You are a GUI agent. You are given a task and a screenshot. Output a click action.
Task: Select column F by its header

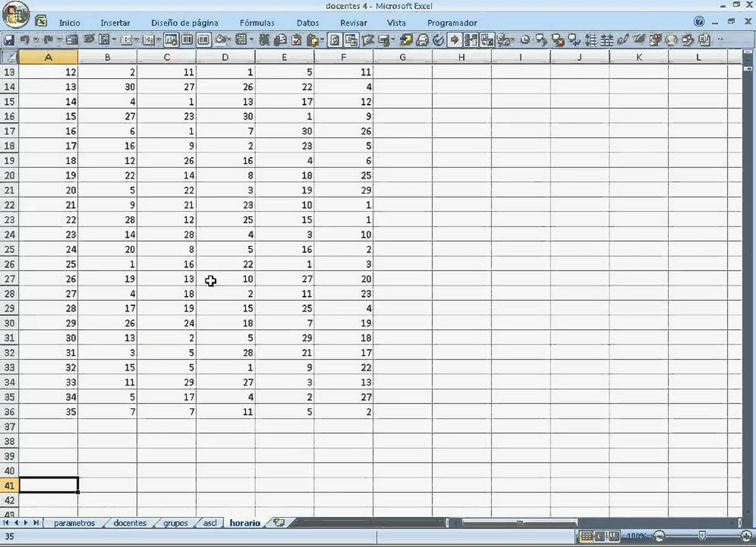click(344, 57)
